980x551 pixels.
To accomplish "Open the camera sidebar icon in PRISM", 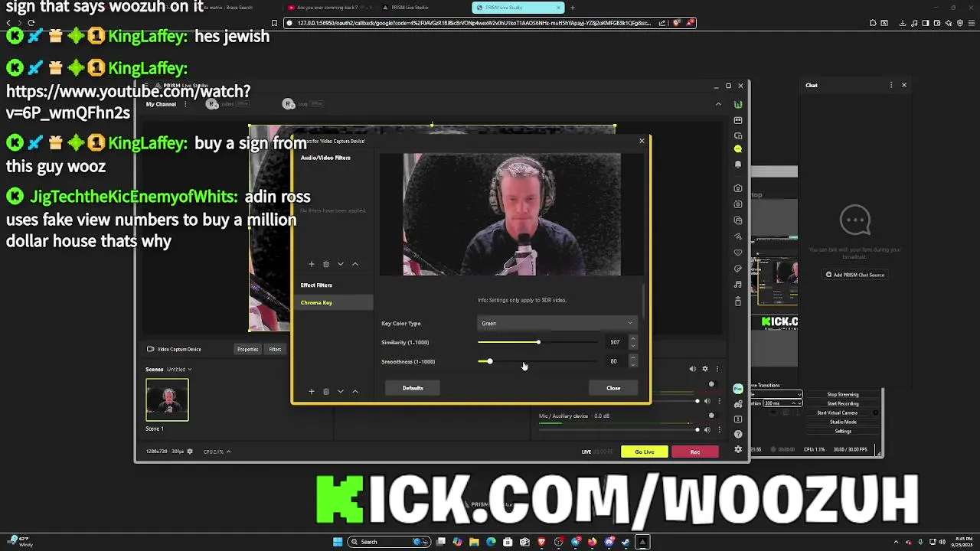I will 738,188.
